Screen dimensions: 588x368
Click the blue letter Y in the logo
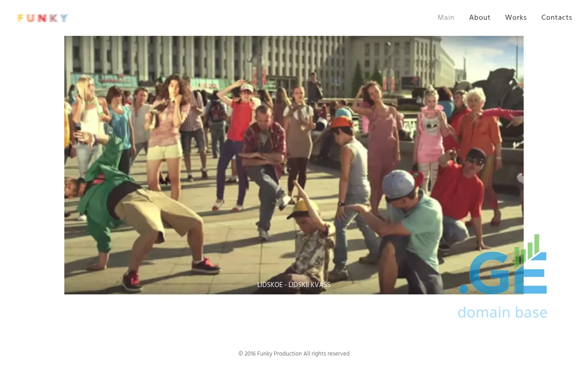[64, 18]
